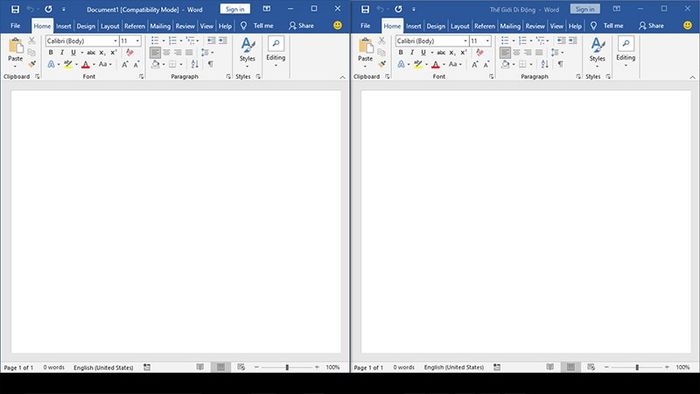Toggle Web Layout view in Document1 status bar
700x394 pixels.
[241, 367]
